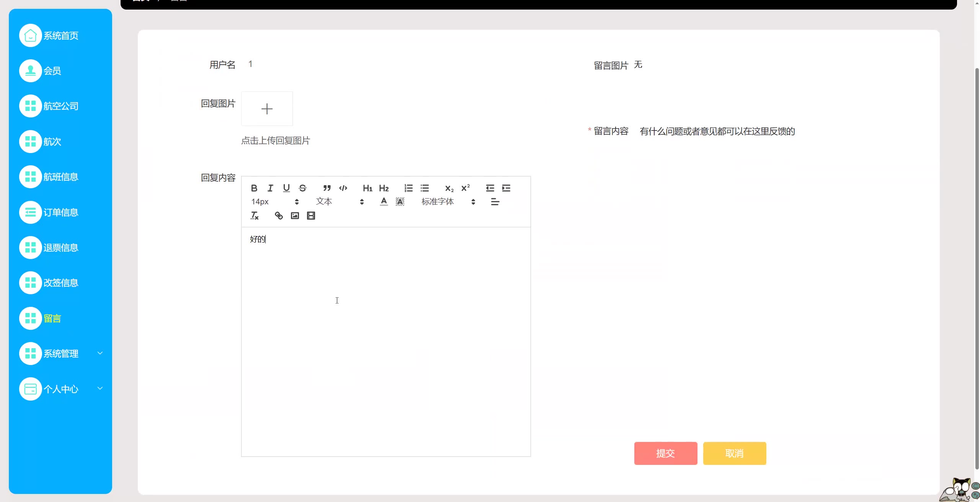
Task: Clear text formatting
Action: pyautogui.click(x=254, y=216)
